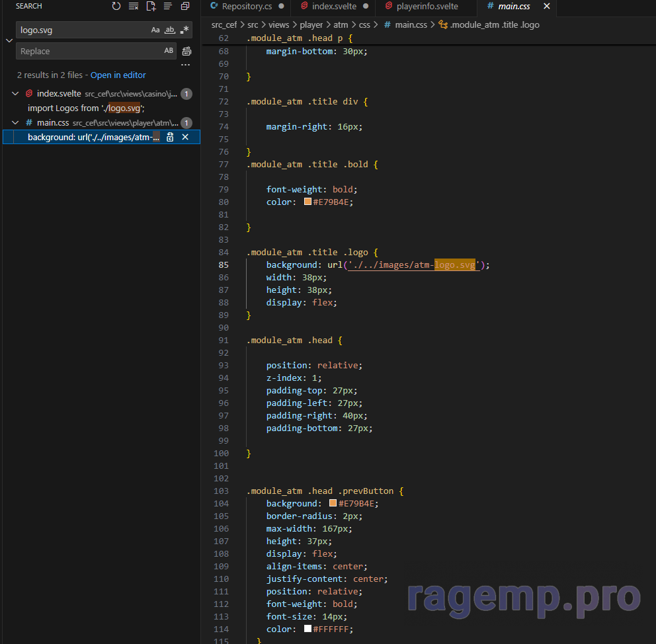Clear all search results

tap(134, 6)
